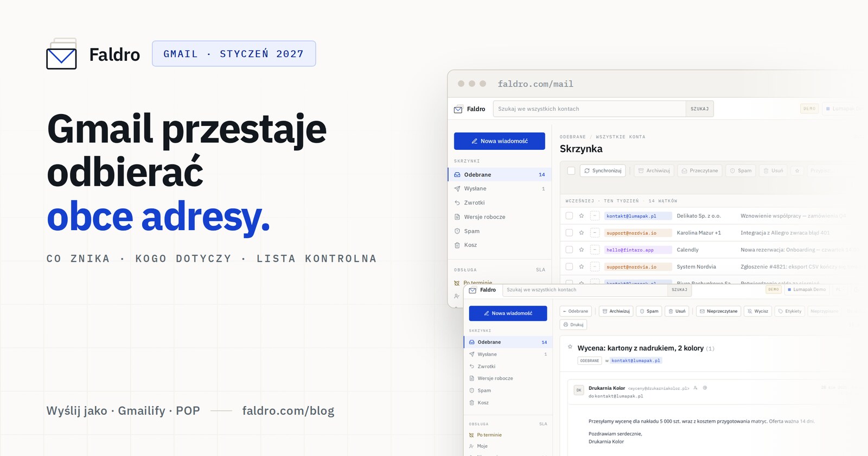Focus the search field in the inbox window
868x456 pixels.
point(589,109)
